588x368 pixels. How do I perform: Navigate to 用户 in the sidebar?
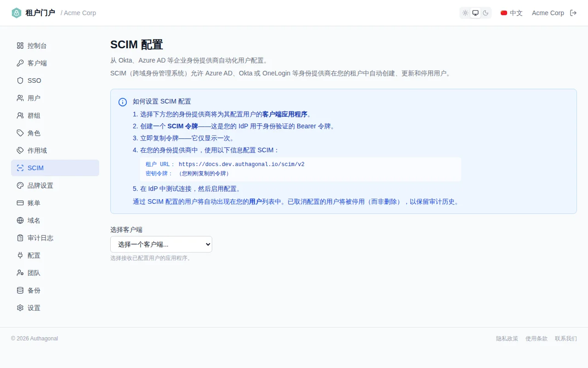point(55,98)
